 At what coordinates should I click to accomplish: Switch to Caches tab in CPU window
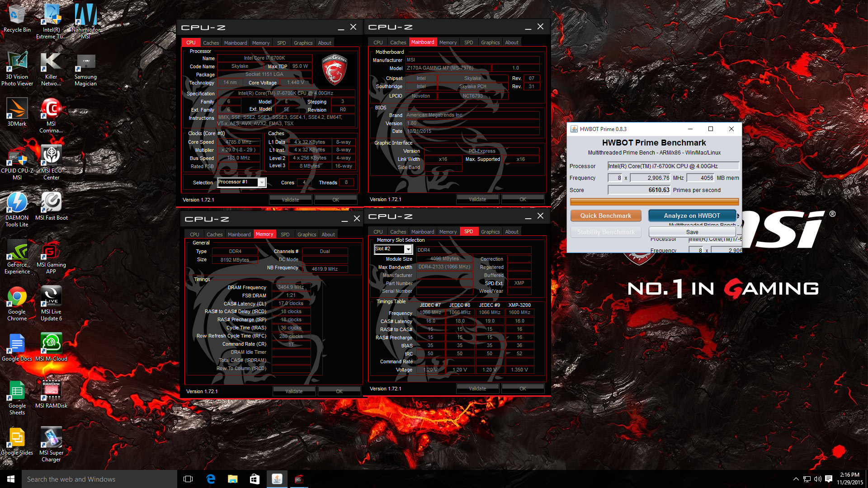pos(211,43)
